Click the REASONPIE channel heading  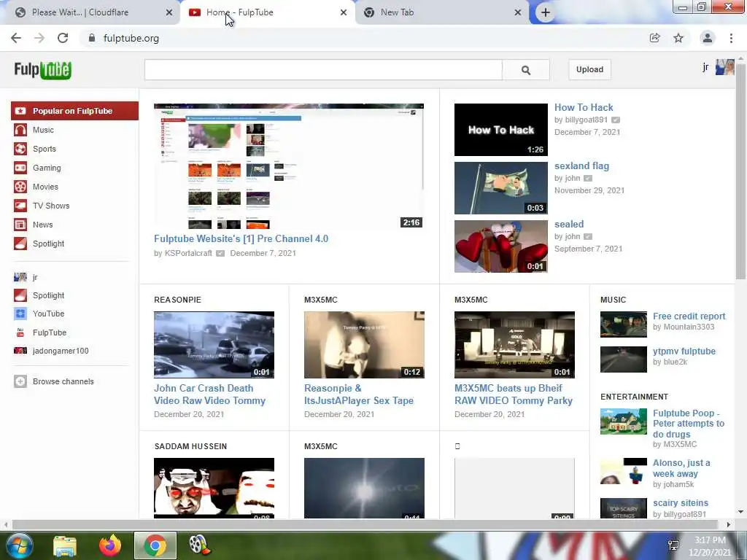[x=178, y=300]
